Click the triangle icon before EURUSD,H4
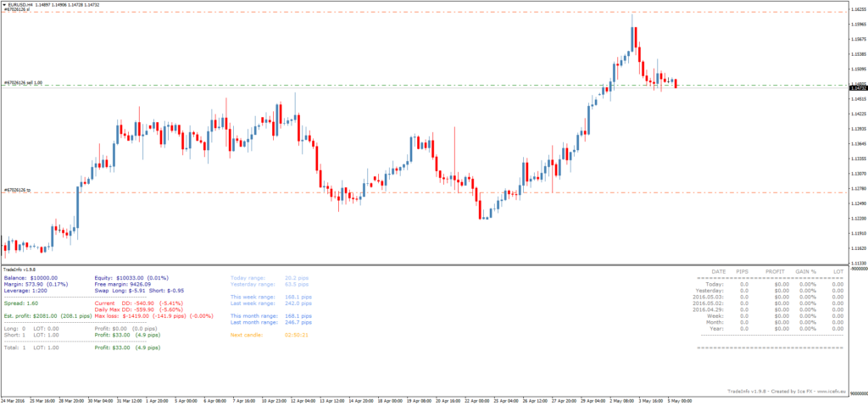This screenshot has height=406, width=868. [3, 4]
